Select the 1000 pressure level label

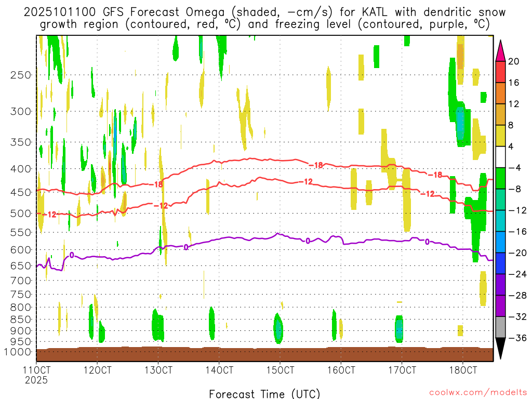coord(18,352)
